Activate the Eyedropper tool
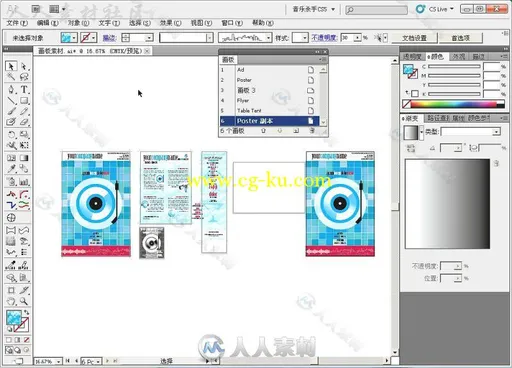512x368 pixels. 11,169
